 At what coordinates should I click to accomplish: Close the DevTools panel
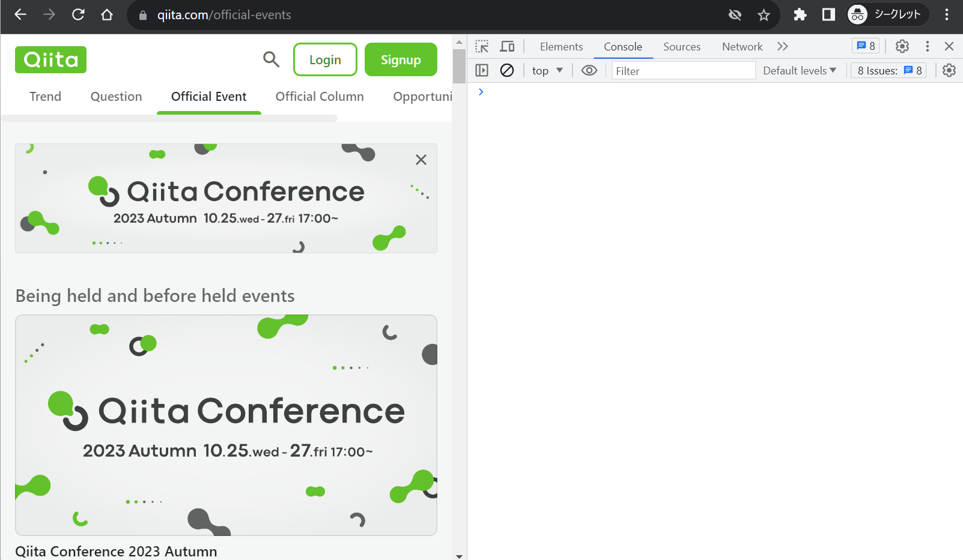click(949, 46)
